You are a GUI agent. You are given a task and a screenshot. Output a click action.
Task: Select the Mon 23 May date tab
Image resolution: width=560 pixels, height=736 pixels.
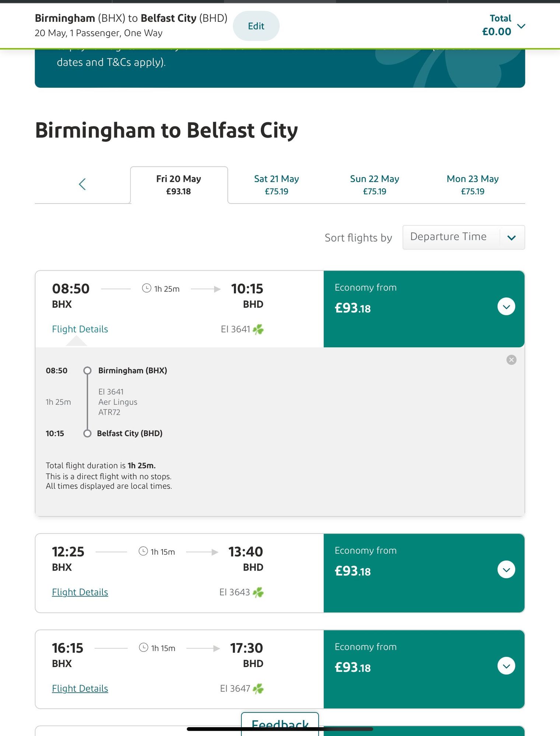click(x=473, y=185)
